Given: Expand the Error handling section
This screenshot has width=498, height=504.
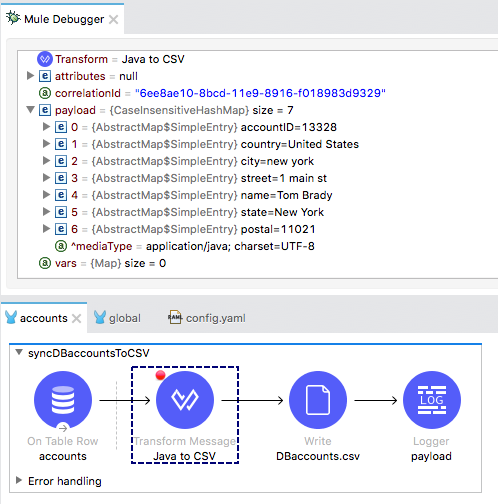Looking at the screenshot, I should coord(19,480).
